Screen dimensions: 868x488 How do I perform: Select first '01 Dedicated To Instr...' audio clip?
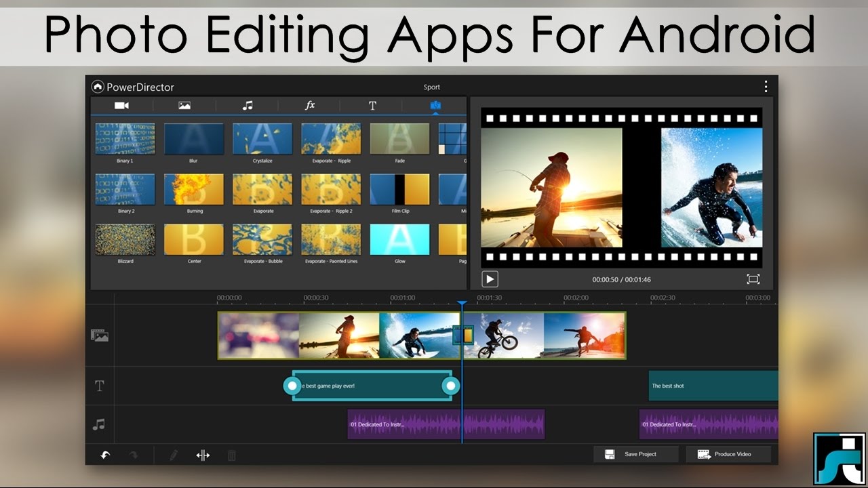coord(446,424)
